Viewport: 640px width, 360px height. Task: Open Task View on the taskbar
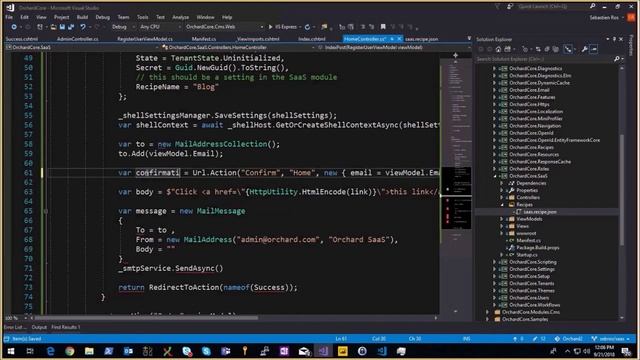point(30,351)
